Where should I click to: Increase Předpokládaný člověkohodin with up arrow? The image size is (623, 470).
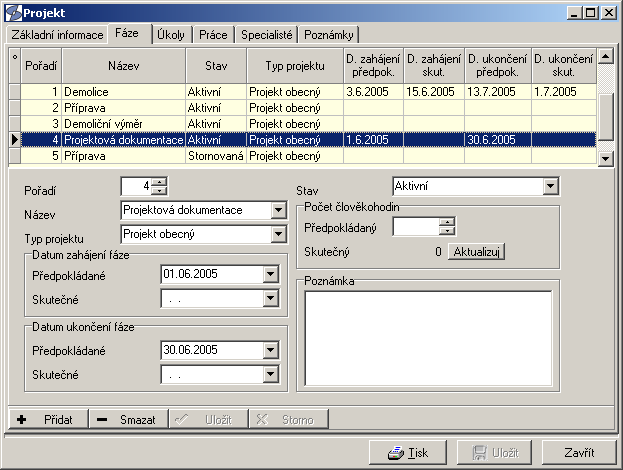447,222
